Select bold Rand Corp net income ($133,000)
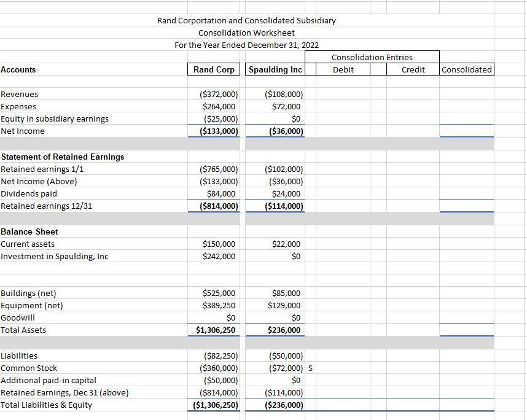Image resolution: width=527 pixels, height=420 pixels. (219, 131)
